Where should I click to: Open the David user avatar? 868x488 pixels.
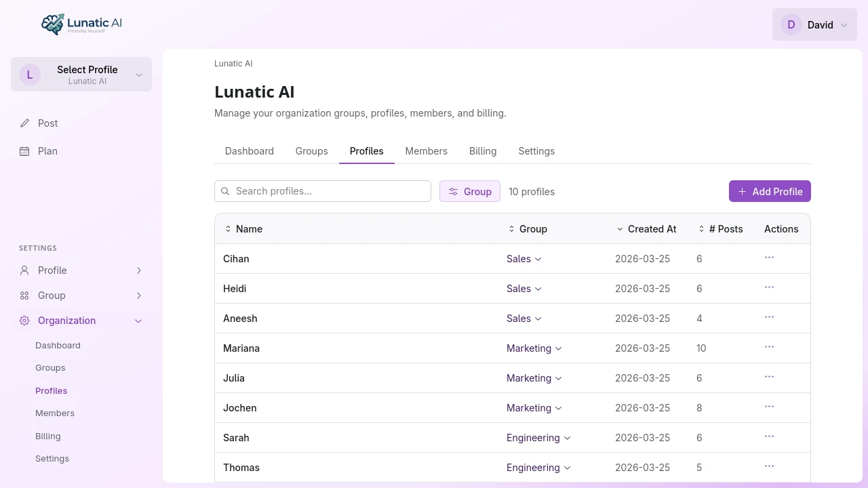[x=791, y=24]
